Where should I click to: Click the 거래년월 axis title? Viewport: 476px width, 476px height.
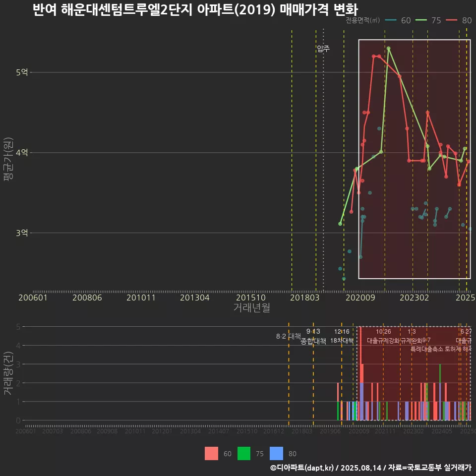(x=252, y=307)
